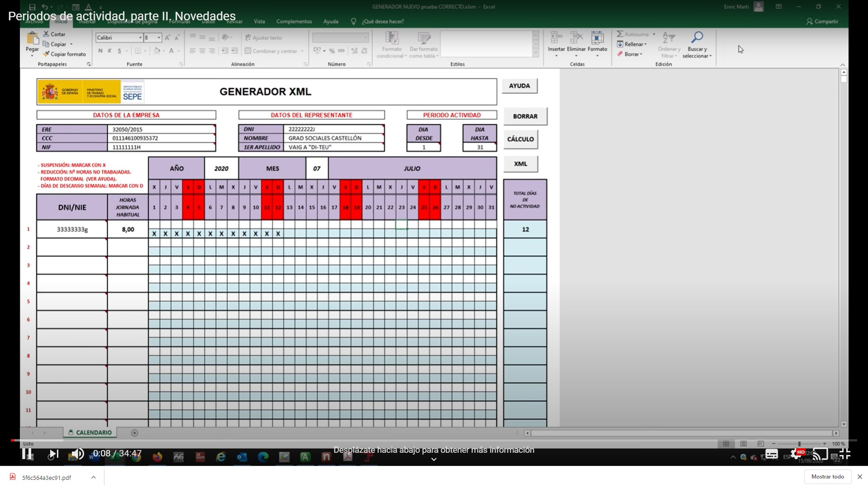
Task: Click Formato condicional icon
Action: (x=392, y=38)
